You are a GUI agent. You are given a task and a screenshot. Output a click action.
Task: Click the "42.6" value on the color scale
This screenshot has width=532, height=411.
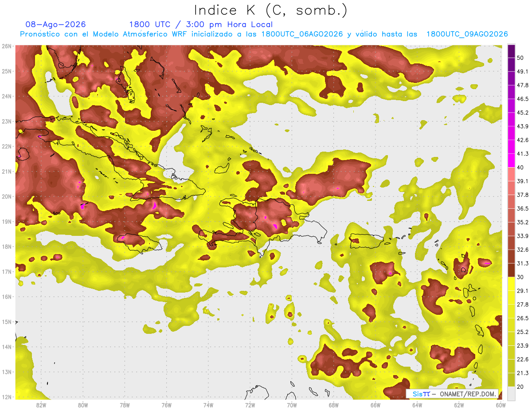[523, 140]
